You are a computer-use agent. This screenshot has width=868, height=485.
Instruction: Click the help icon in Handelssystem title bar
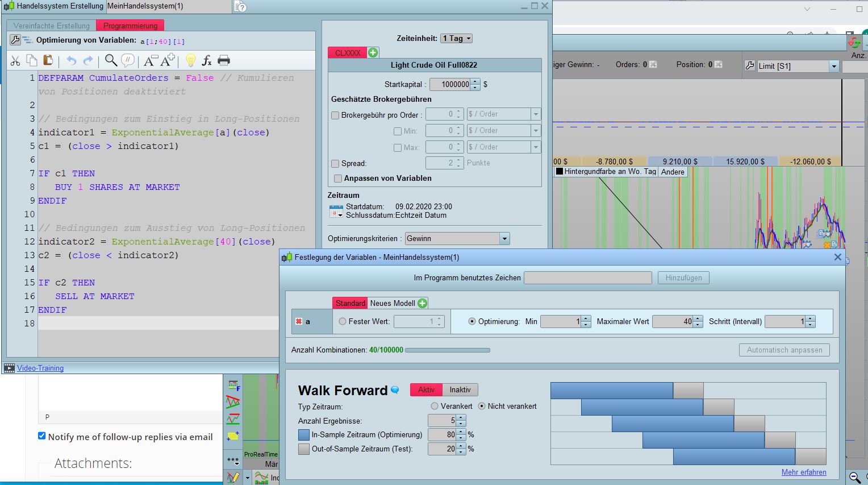point(241,7)
